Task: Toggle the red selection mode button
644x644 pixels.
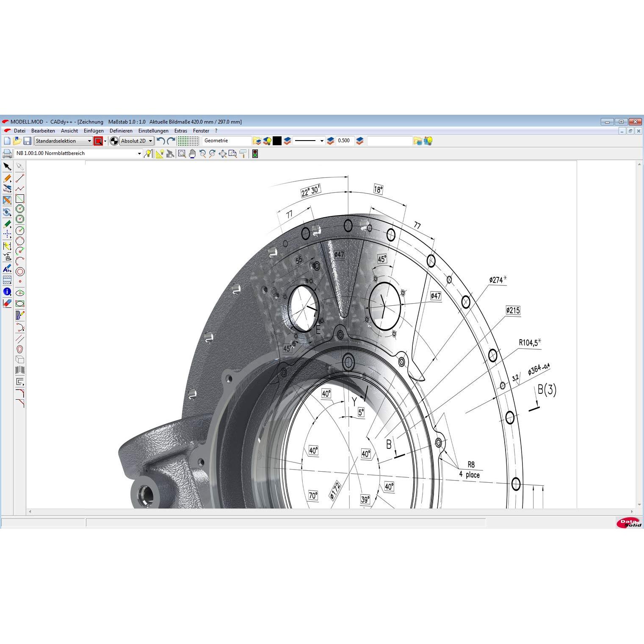Action: (x=98, y=141)
